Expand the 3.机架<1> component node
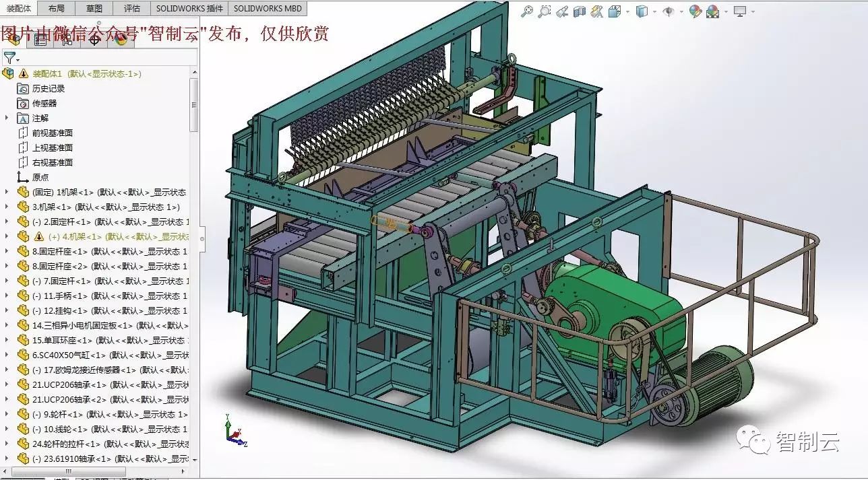Image resolution: width=868 pixels, height=480 pixels. (7, 207)
